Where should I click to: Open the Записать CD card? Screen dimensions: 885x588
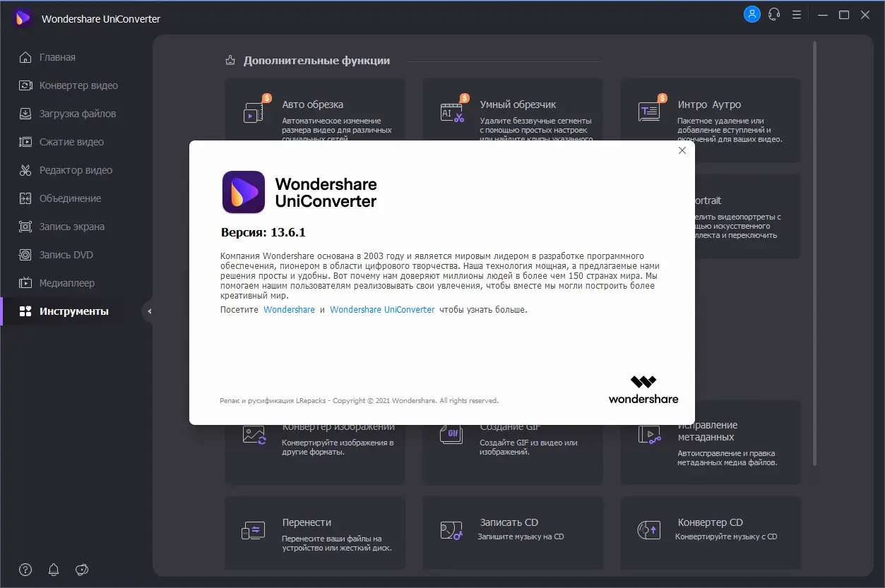pos(513,533)
